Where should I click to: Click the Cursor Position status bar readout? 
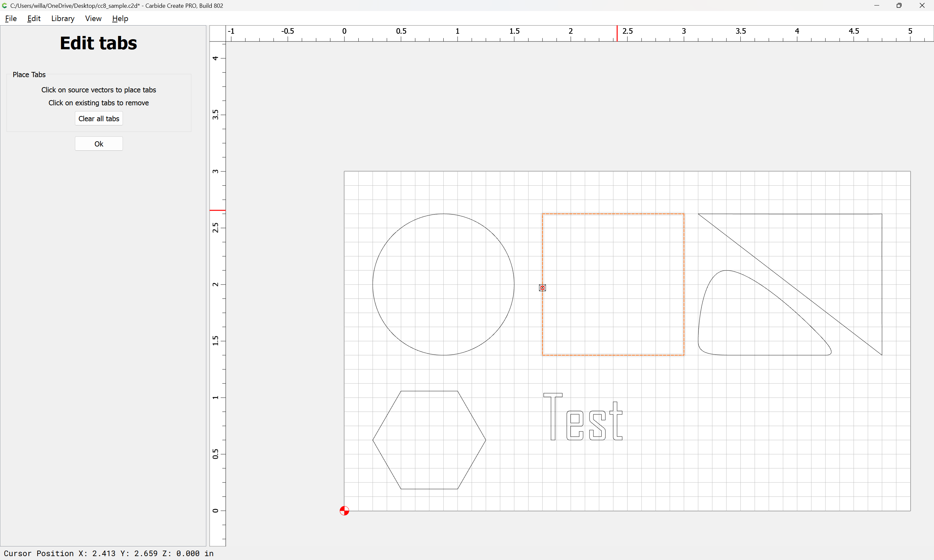click(109, 553)
